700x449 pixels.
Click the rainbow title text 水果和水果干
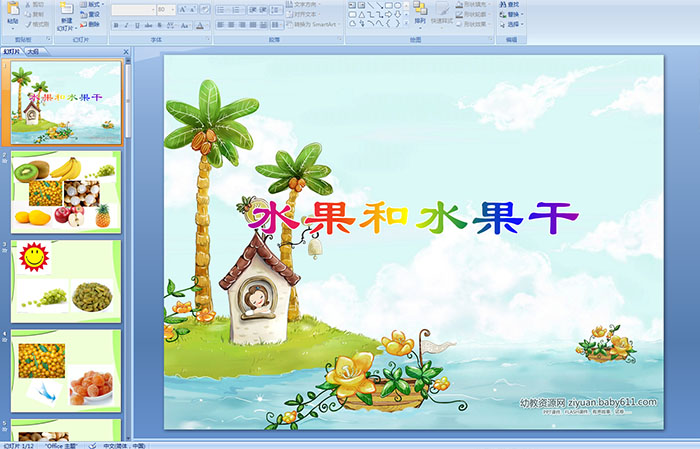coord(413,218)
